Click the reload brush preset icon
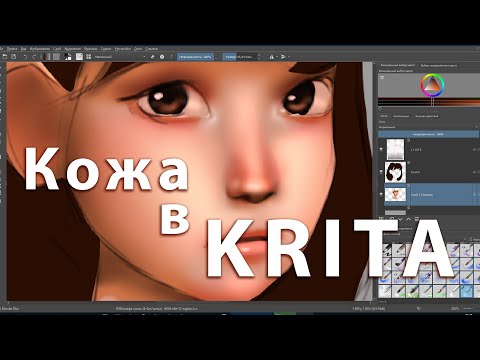This screenshot has width=480, height=360. [x=171, y=57]
